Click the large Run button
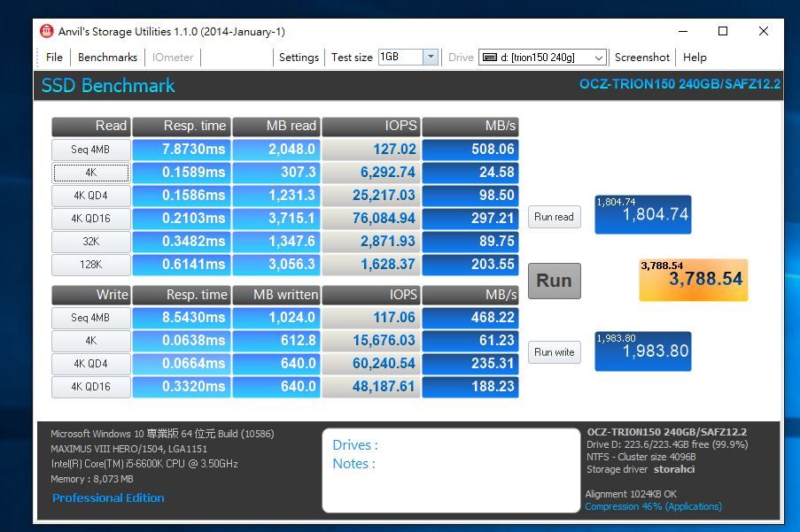Image resolution: width=800 pixels, height=532 pixels. tap(554, 281)
